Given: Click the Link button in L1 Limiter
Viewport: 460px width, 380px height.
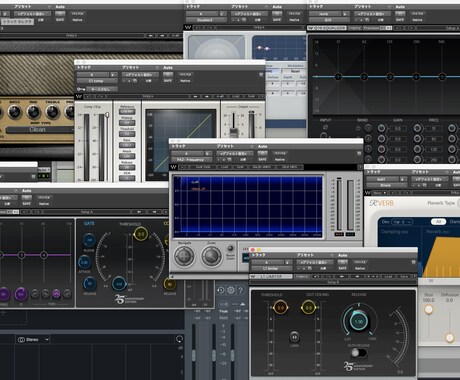Looking at the screenshot, I should point(294,337).
